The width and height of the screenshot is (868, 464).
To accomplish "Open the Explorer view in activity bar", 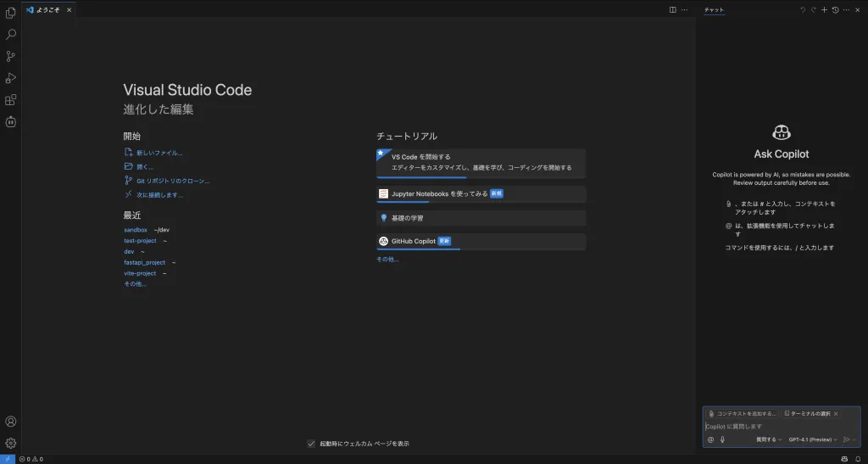I will [x=10, y=12].
